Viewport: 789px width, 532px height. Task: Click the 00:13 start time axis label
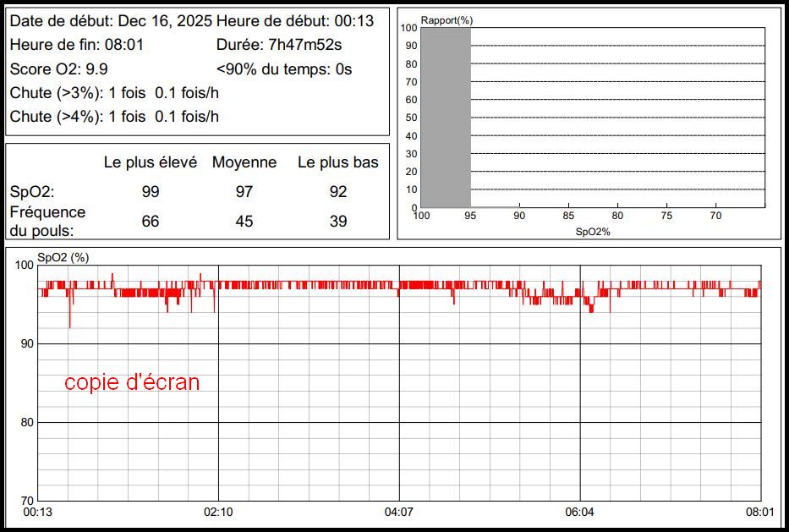point(37,512)
